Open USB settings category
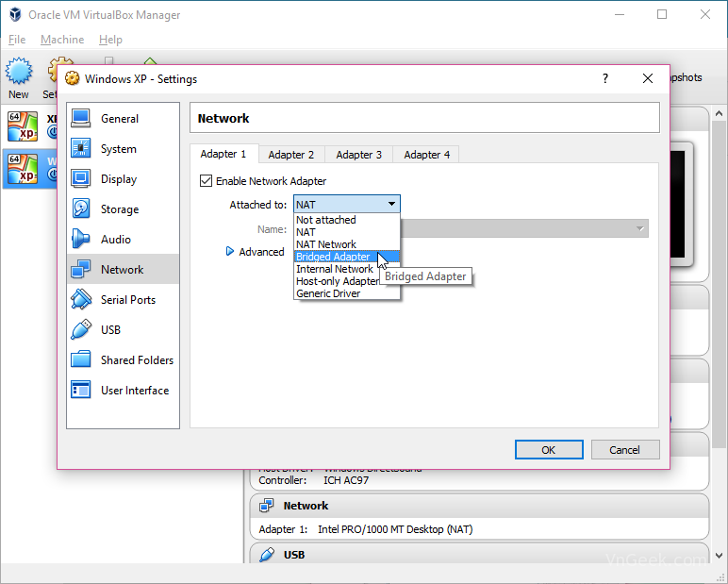This screenshot has height=584, width=728. (123, 330)
